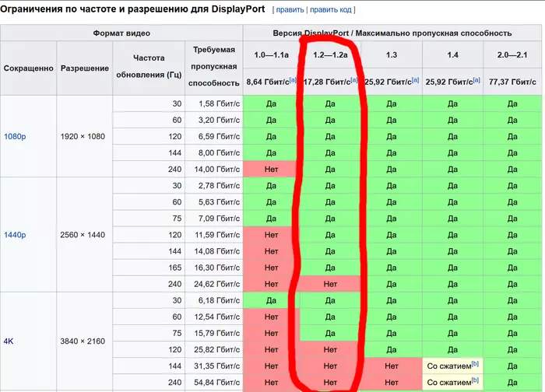Select the "3,20 Гбит/с" cell
545x392 pixels.
pos(214,120)
